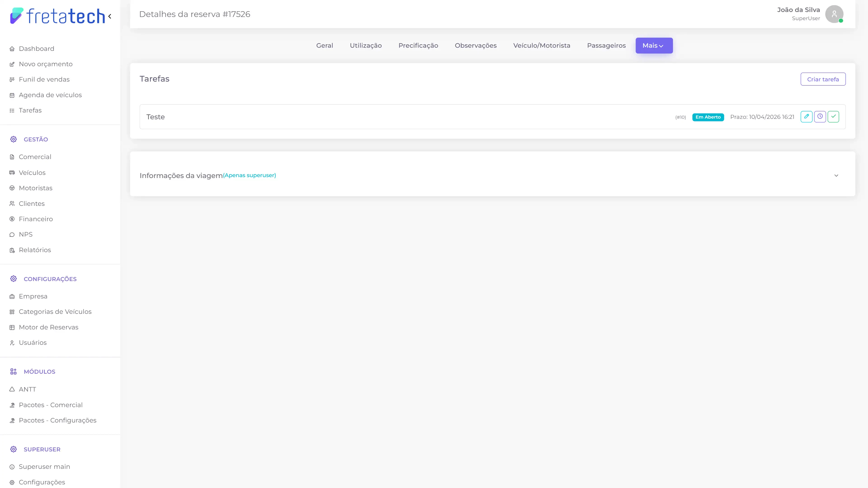Open Agenda de veículos link

point(50,95)
